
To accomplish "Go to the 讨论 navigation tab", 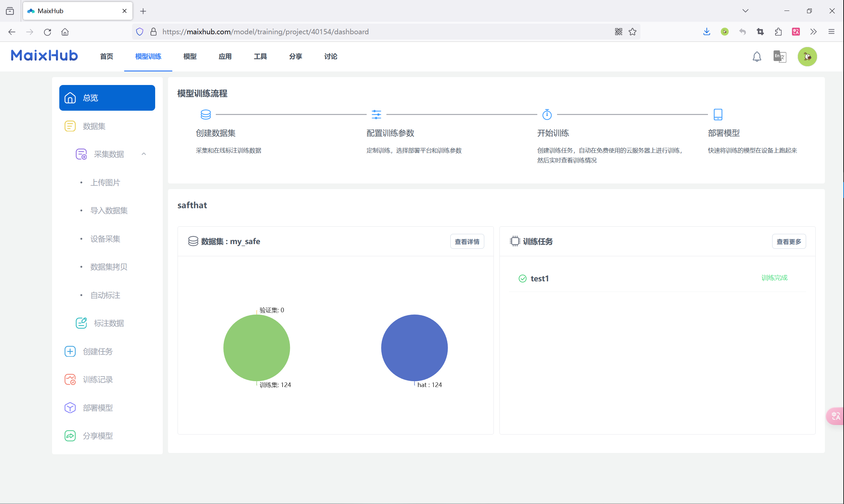I will [x=330, y=56].
